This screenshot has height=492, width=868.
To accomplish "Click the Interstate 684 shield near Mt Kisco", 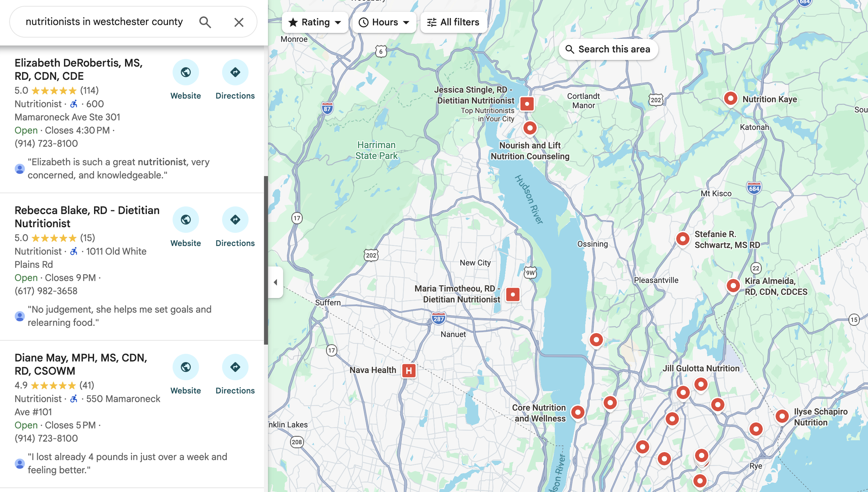I will tap(754, 188).
